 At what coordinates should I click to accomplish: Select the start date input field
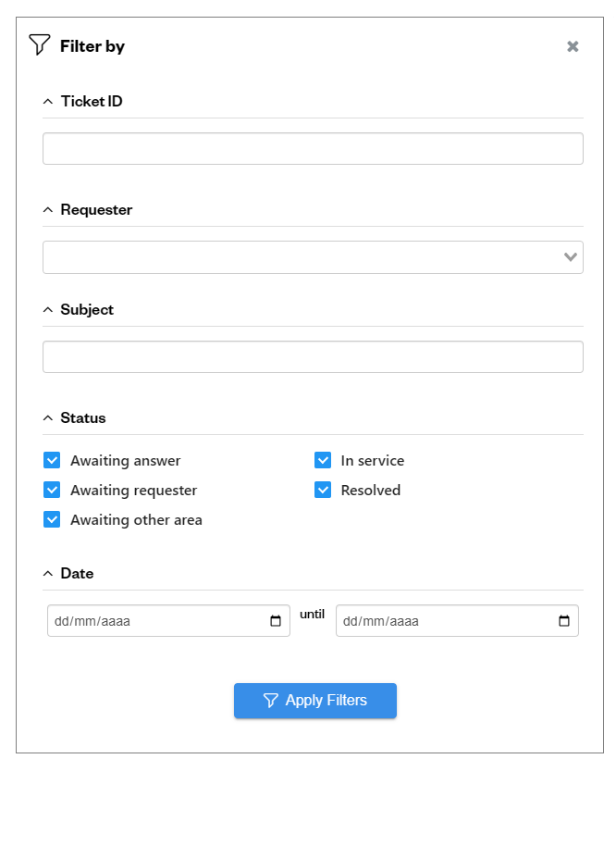click(x=157, y=621)
